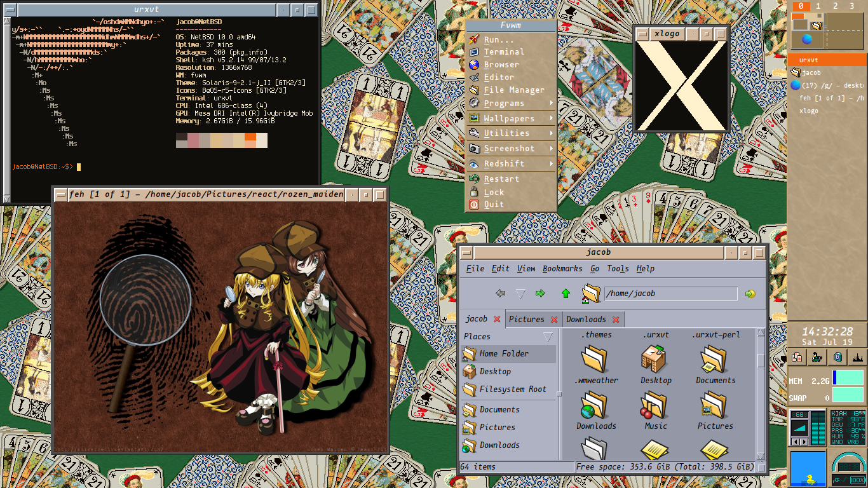
Task: Click the rubber duck dock applet
Action: click(808, 469)
